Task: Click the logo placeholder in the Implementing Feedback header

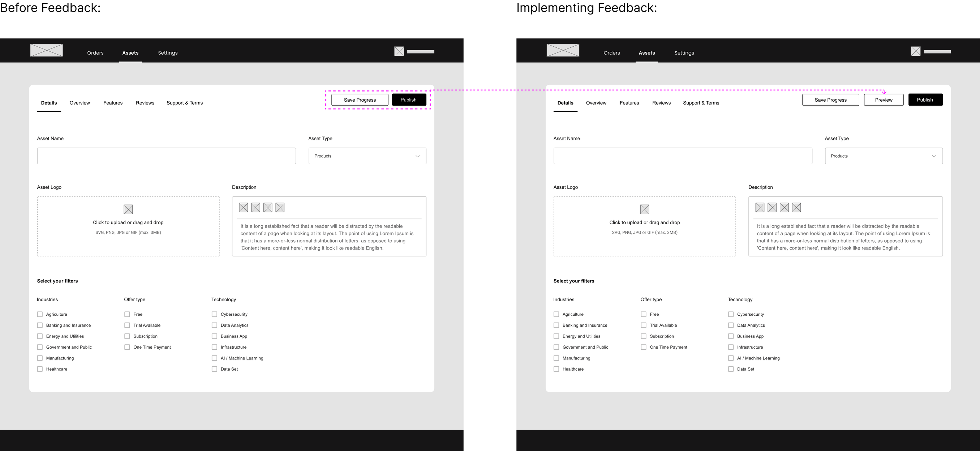Action: click(x=563, y=50)
